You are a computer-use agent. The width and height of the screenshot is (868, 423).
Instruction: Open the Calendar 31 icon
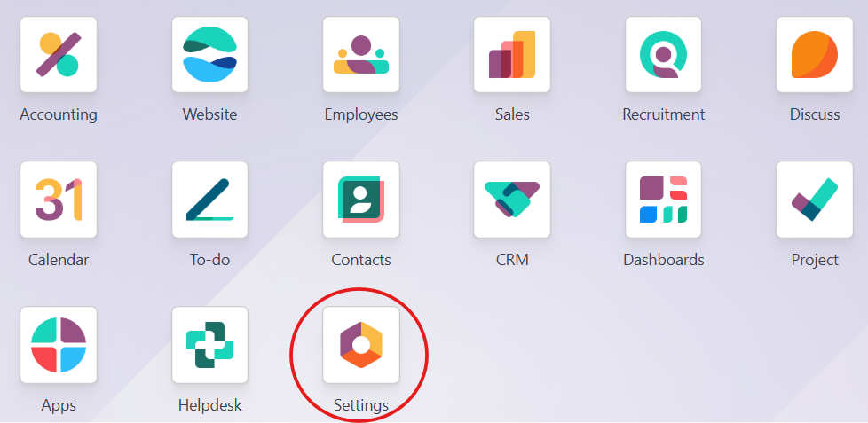[59, 200]
